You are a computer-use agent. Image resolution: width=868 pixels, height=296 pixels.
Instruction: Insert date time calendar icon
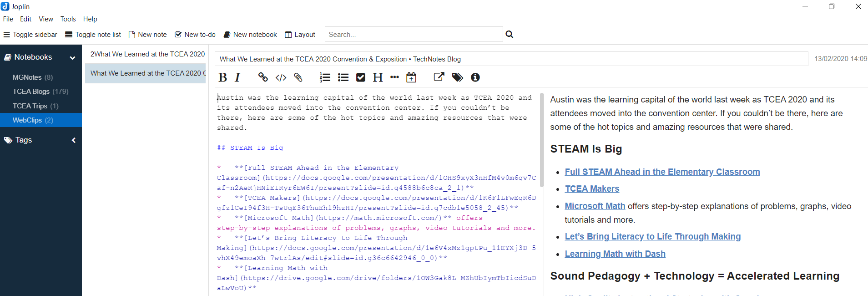pyautogui.click(x=411, y=77)
